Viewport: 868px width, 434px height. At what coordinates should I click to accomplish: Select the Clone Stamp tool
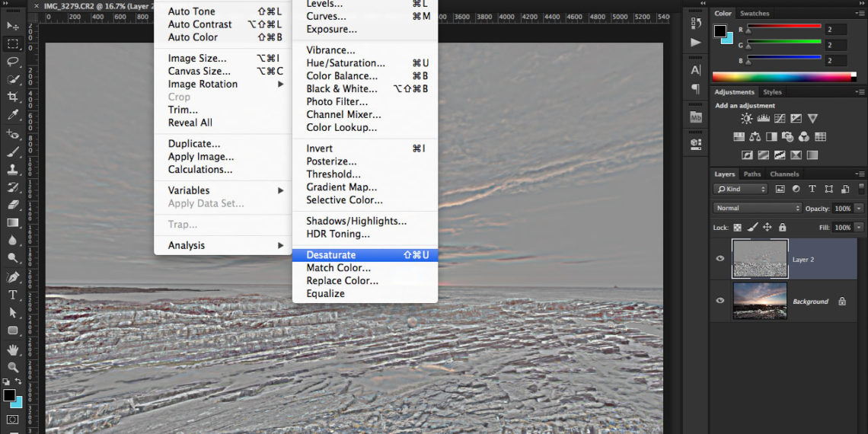[x=13, y=169]
